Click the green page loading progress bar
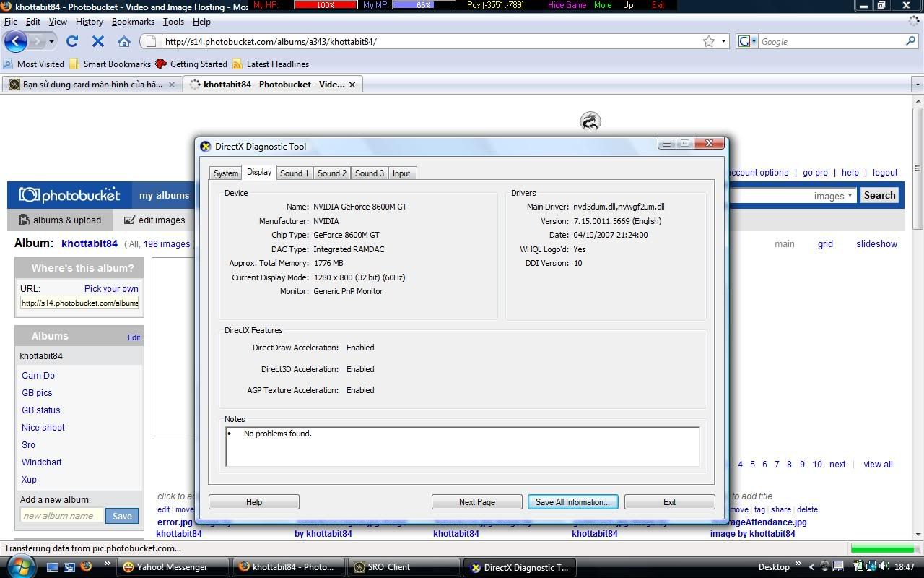Screen dimensions: 924x578 [883, 548]
